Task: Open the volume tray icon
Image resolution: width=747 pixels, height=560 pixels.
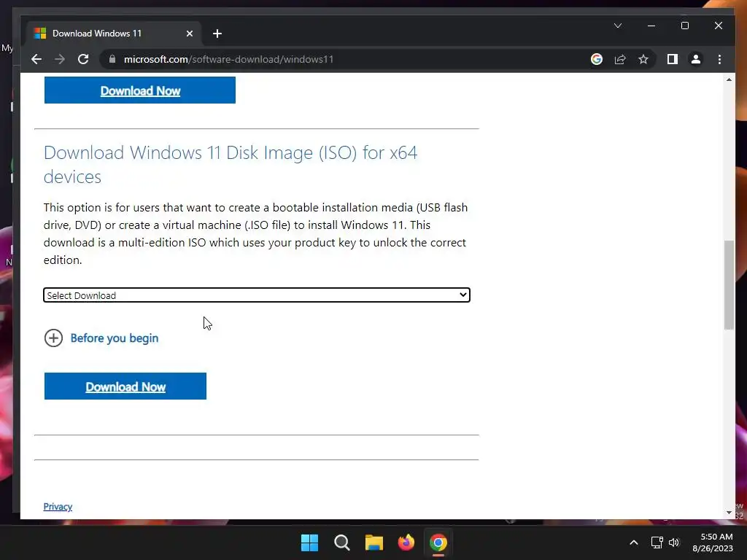Action: tap(674, 542)
